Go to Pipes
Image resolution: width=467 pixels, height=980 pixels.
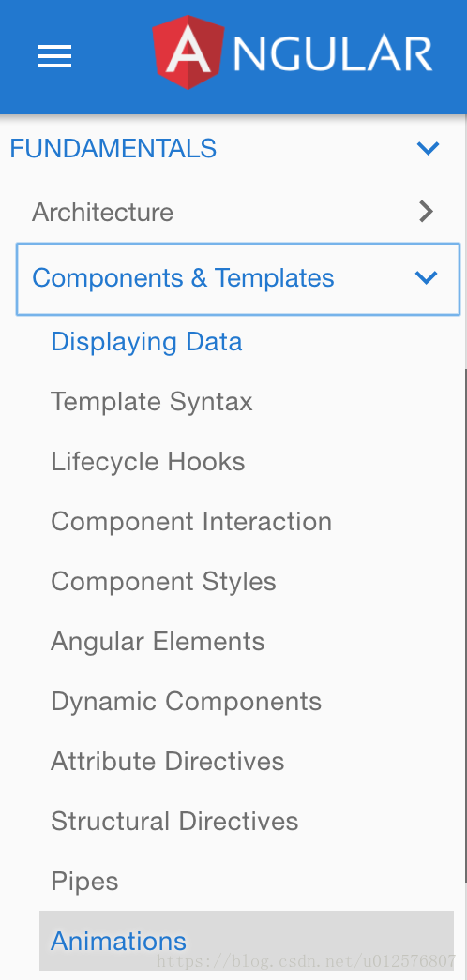click(84, 882)
